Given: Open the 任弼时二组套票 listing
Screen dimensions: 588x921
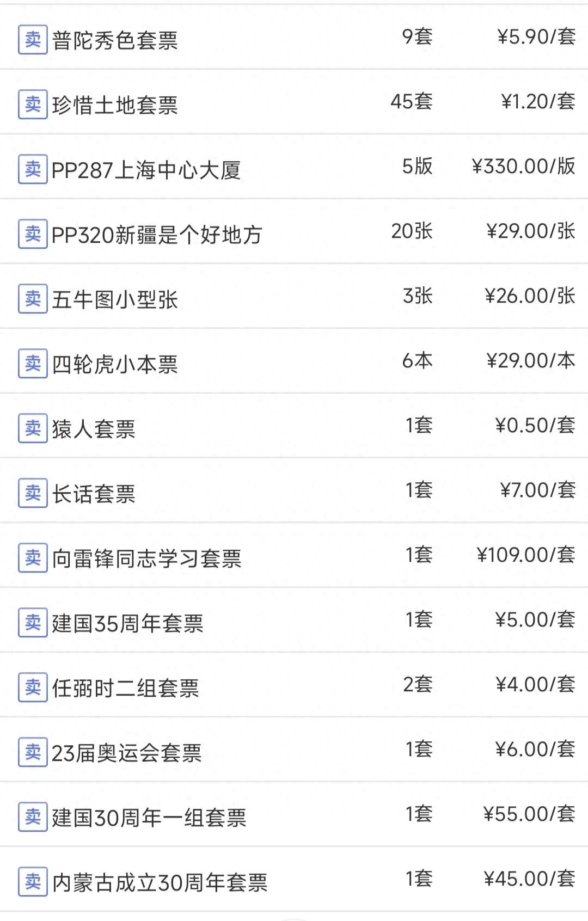Looking at the screenshot, I should point(125,688).
